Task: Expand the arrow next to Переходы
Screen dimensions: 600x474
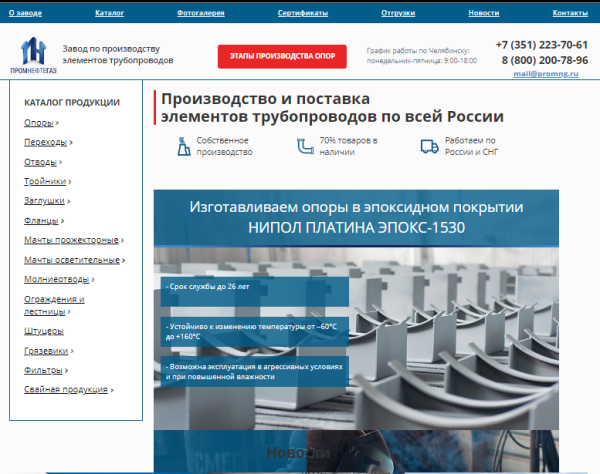Action: click(71, 143)
